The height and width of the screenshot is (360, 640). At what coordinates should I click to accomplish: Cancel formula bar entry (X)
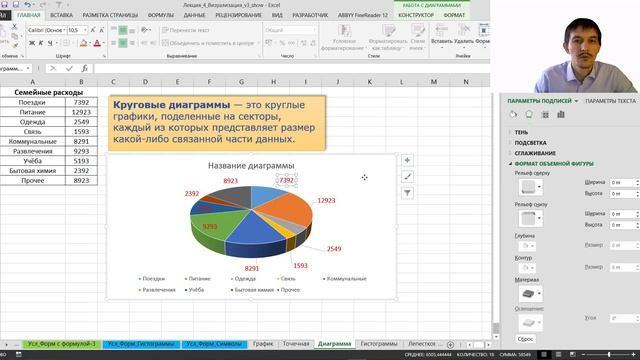coord(53,68)
